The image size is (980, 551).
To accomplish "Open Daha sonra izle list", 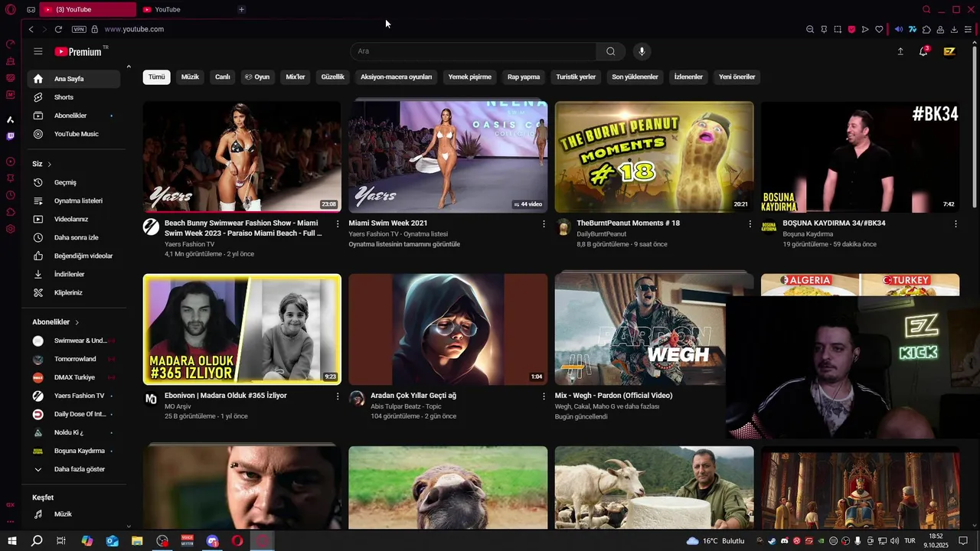I will point(74,237).
